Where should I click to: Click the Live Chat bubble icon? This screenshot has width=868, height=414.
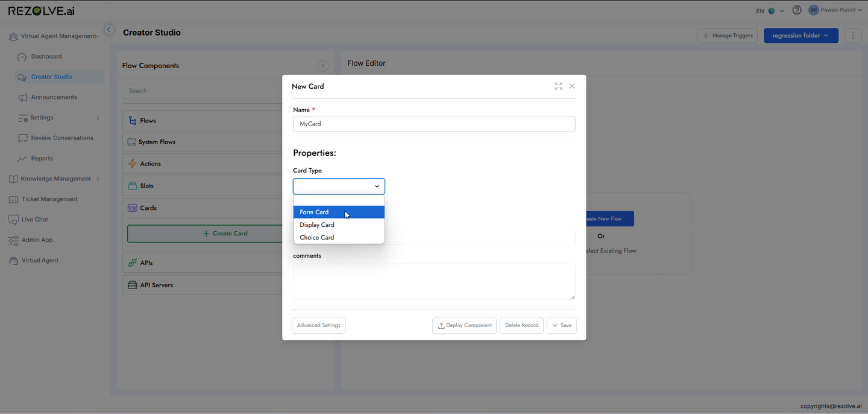point(13,220)
